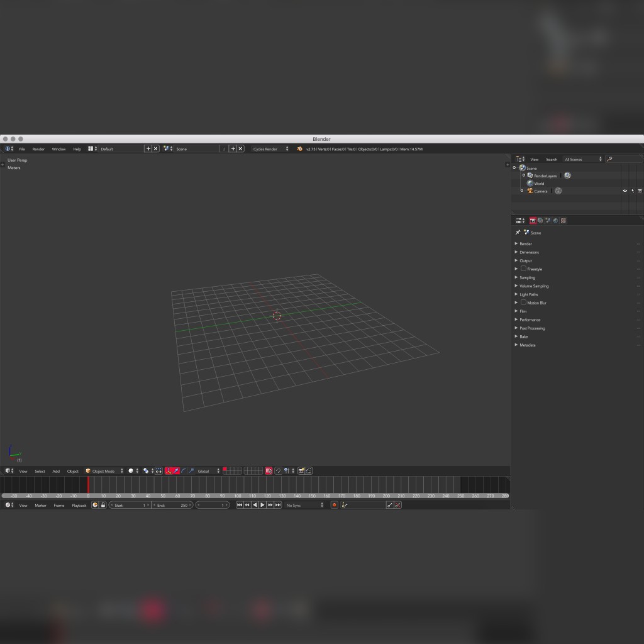644x644 pixels.
Task: Open the Render properties tab camera icon
Action: point(533,220)
